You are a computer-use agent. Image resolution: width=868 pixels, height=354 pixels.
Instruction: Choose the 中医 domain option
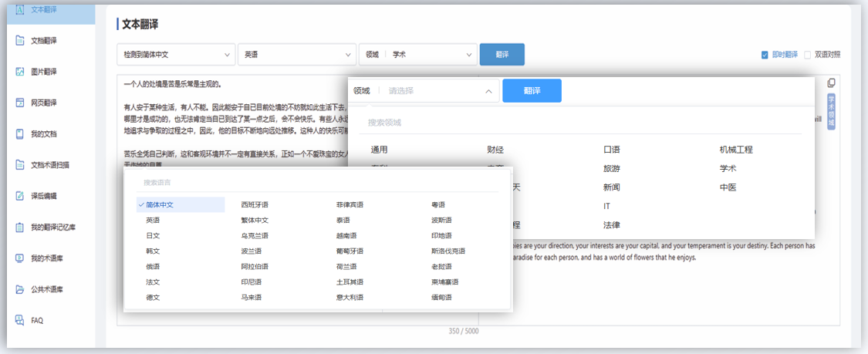point(728,187)
